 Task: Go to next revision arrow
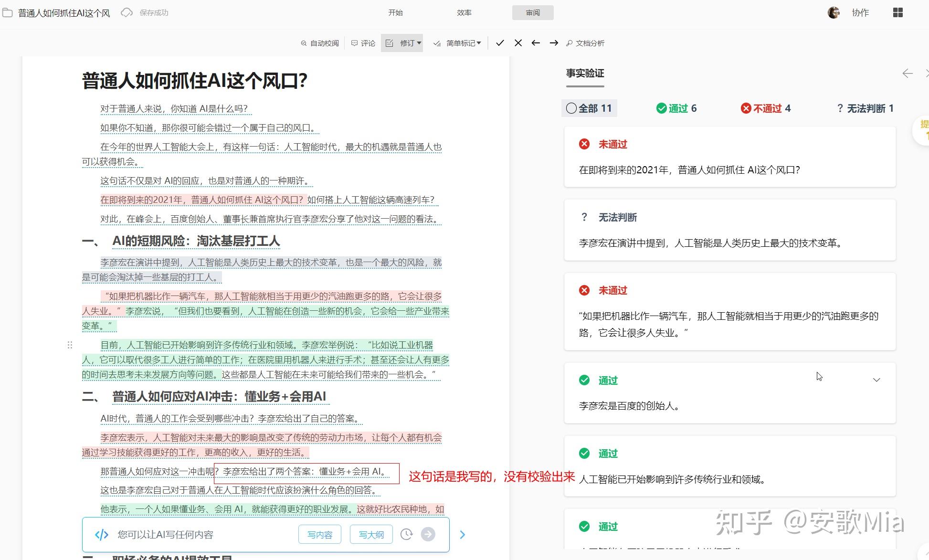click(x=554, y=43)
